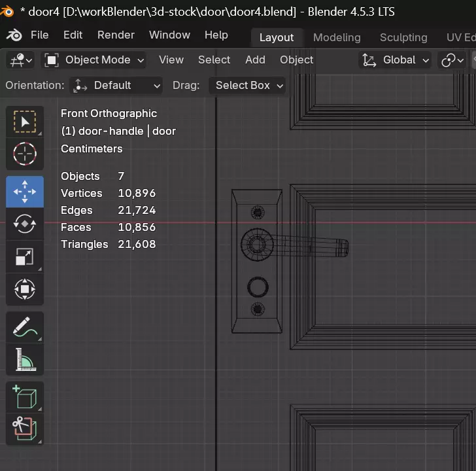Open the viewport View menu
This screenshot has height=471, width=476.
click(x=171, y=60)
